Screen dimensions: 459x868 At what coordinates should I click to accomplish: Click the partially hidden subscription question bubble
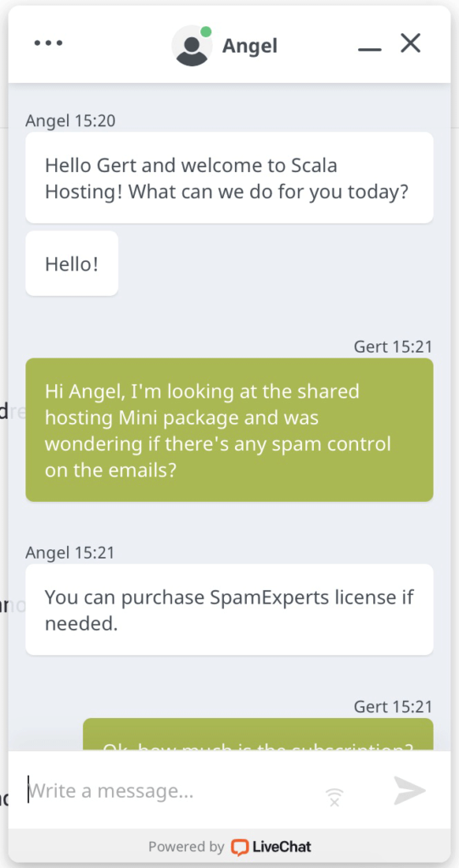(x=258, y=735)
